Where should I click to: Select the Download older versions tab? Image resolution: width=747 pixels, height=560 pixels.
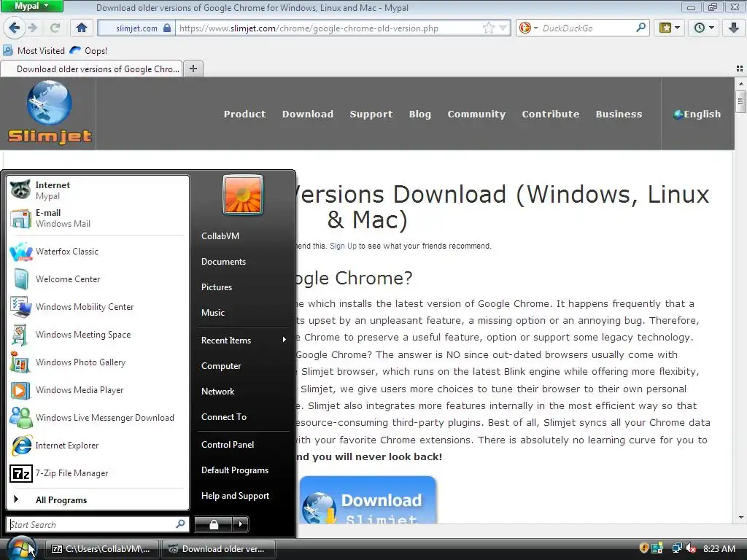[x=91, y=69]
